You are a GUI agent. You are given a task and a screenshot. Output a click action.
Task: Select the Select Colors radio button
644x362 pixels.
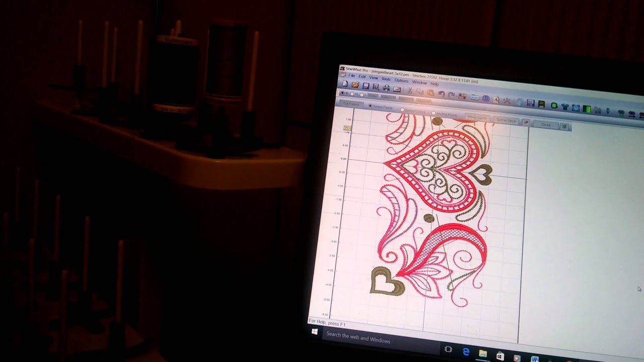coord(402,110)
